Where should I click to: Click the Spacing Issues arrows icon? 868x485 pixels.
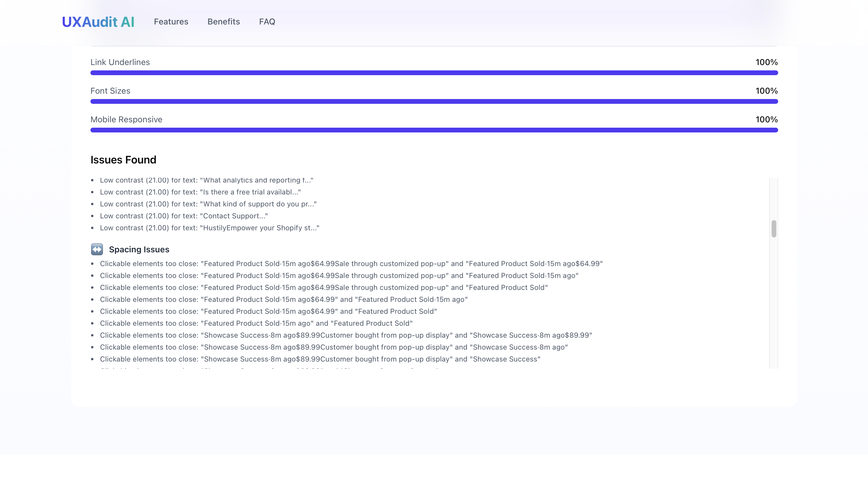(97, 250)
